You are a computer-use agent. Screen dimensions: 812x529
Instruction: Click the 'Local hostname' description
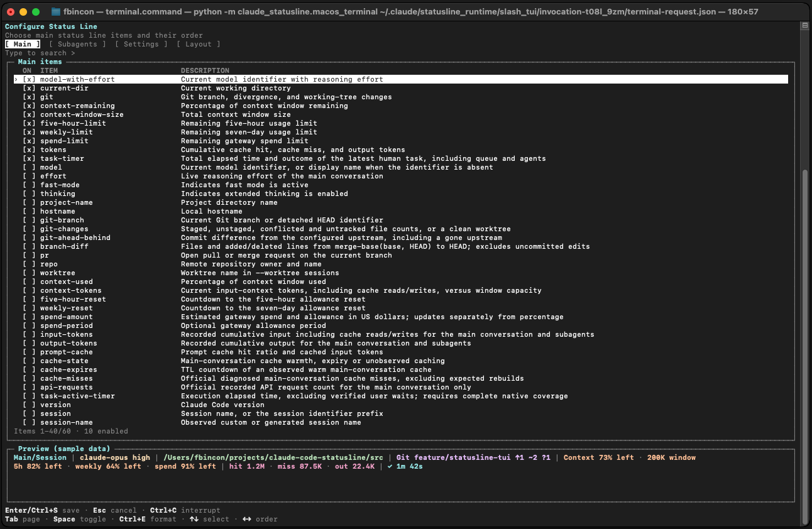click(x=212, y=212)
